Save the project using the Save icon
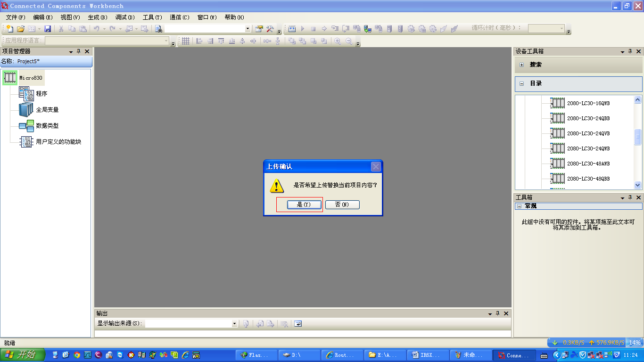This screenshot has height=362, width=644. pyautogui.click(x=47, y=28)
